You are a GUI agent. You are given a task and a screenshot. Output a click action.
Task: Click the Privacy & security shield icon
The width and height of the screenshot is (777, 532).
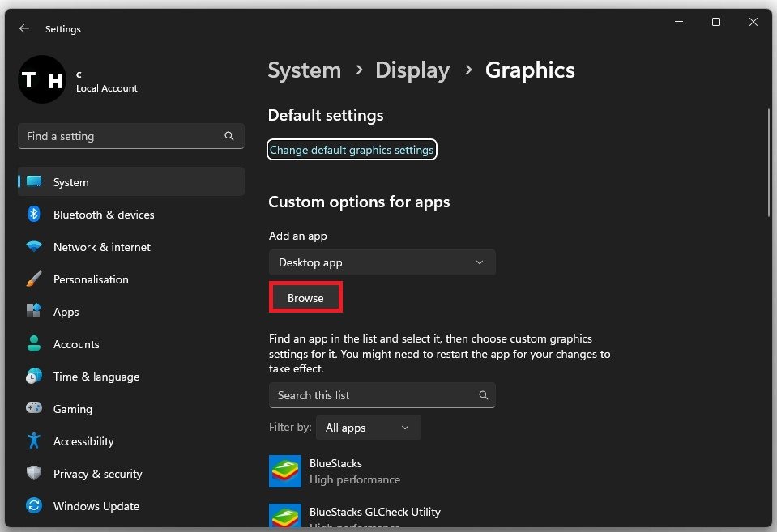click(34, 474)
